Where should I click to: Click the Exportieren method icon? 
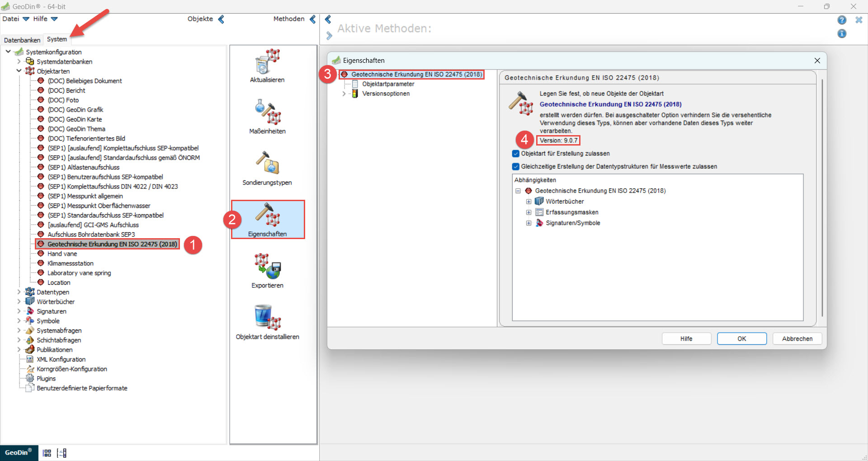point(267,266)
